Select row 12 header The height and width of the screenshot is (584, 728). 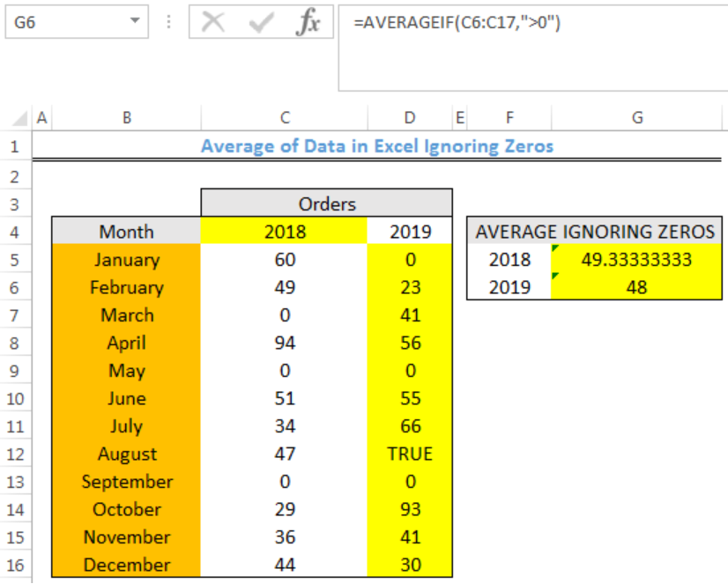click(x=15, y=455)
